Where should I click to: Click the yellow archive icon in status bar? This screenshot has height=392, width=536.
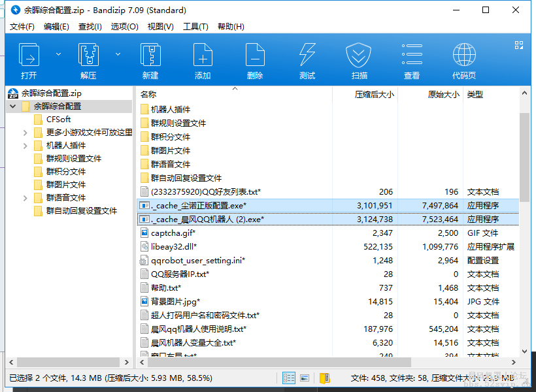(324, 378)
